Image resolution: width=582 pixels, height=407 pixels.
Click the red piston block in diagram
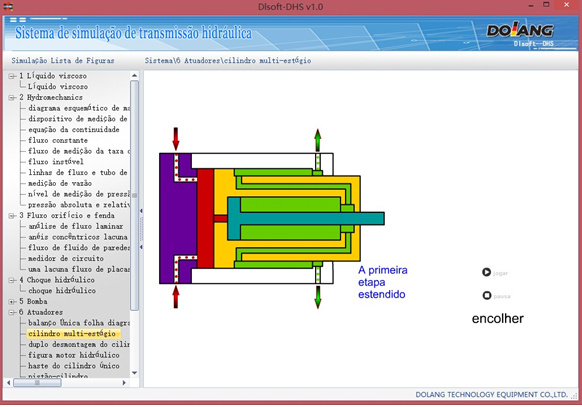[205, 218]
